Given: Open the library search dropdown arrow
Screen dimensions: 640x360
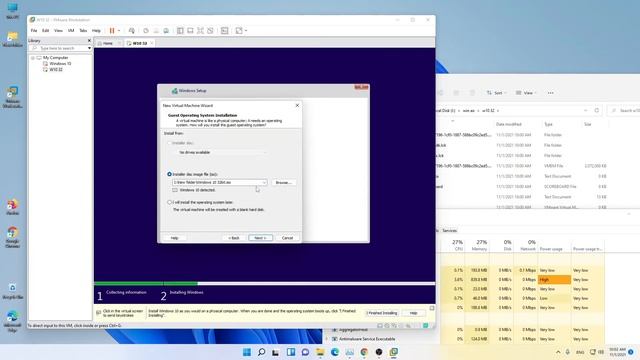Looking at the screenshot, I should pos(89,48).
